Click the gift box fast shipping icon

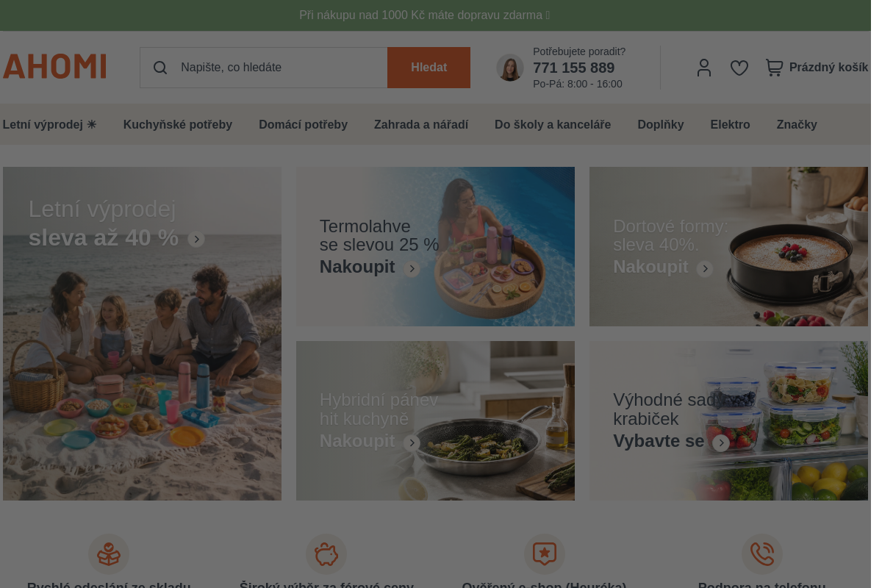pyautogui.click(x=109, y=554)
